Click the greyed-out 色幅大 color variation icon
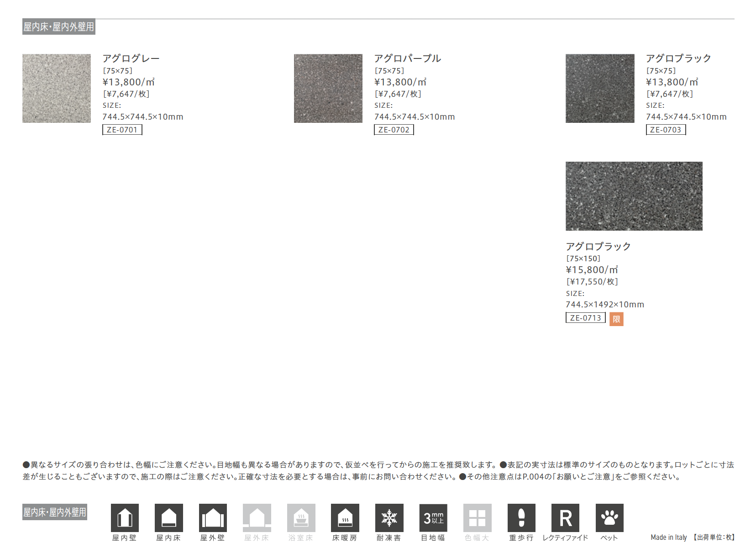This screenshot has height=559, width=756. tap(477, 518)
